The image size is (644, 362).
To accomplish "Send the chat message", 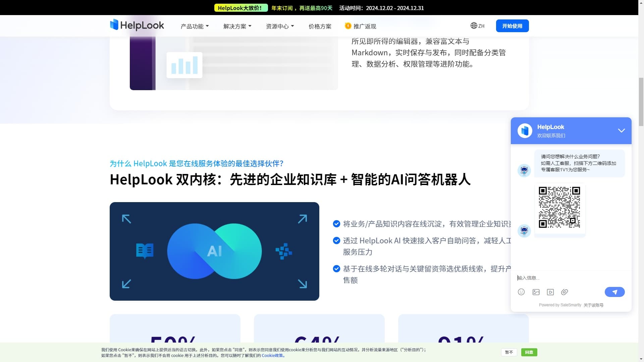I will tap(614, 292).
